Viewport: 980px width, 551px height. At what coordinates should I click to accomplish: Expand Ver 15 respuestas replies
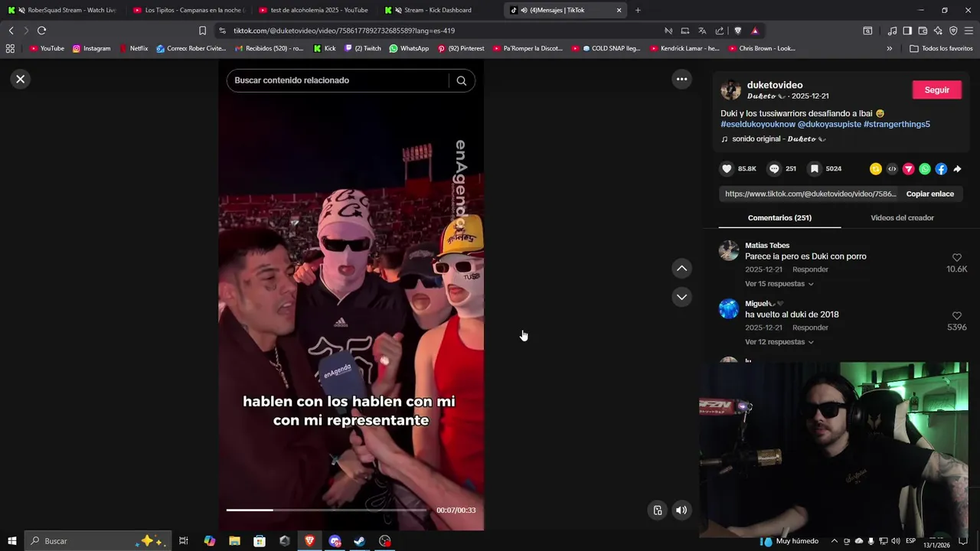(779, 284)
